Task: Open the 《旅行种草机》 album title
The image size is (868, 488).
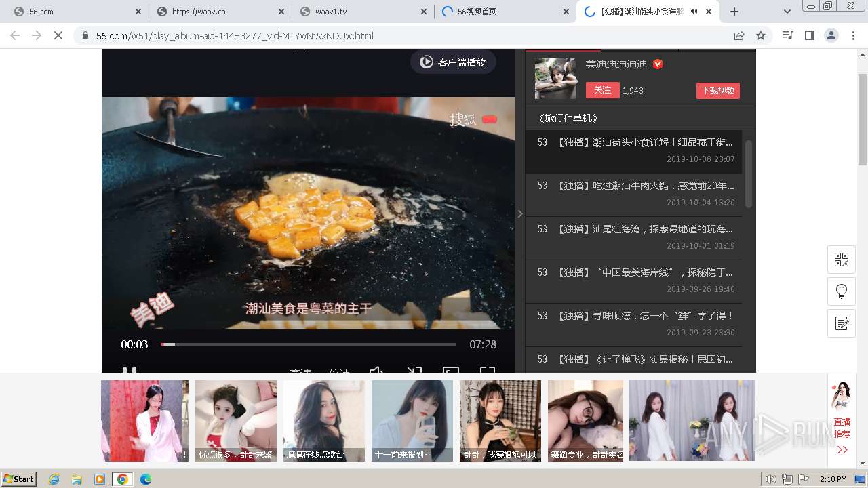Action: click(x=568, y=118)
